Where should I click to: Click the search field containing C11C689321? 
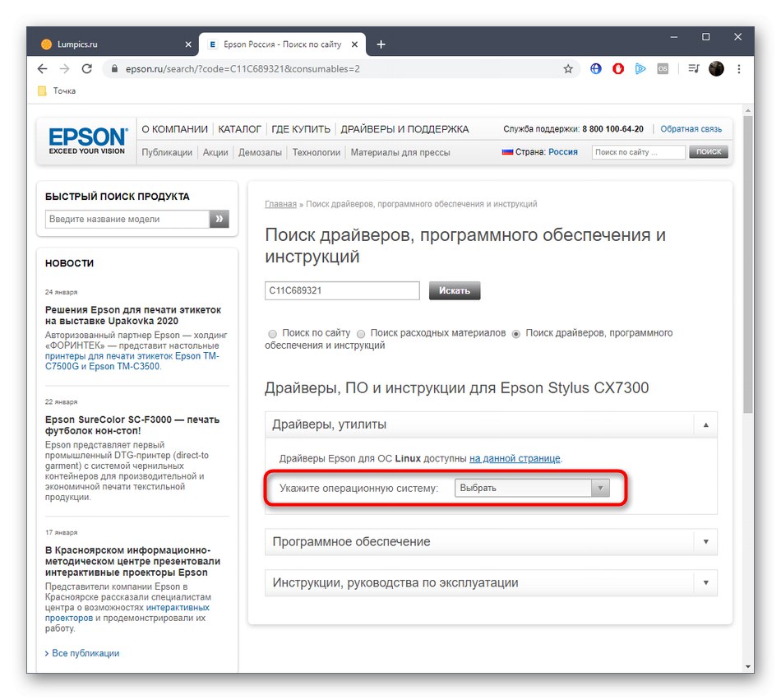pos(342,290)
